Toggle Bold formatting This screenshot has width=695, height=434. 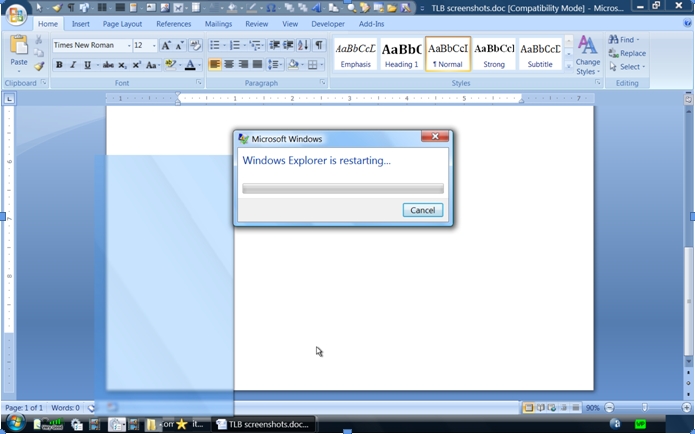pos(59,65)
